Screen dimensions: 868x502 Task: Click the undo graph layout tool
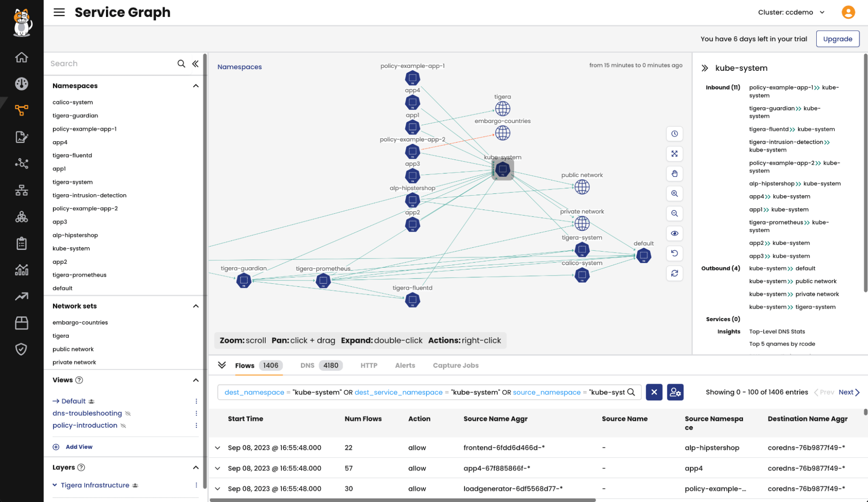pyautogui.click(x=674, y=253)
